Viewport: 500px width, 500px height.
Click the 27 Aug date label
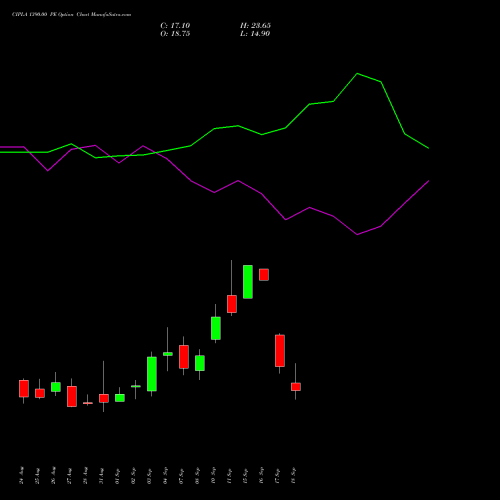(x=70, y=476)
